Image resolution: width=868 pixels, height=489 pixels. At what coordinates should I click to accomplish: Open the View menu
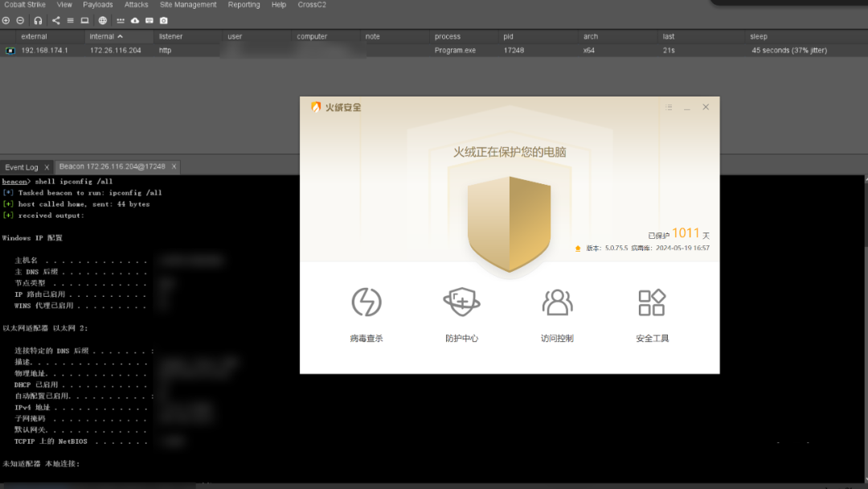(64, 5)
